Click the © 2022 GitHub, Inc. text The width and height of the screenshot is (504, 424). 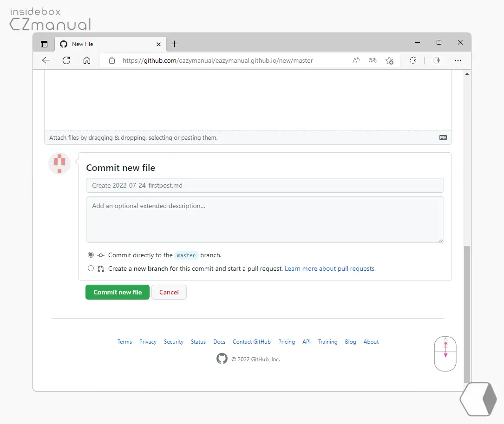pos(255,359)
